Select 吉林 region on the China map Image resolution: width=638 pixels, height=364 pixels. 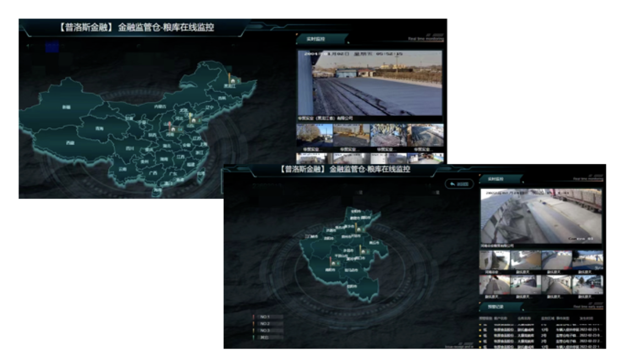[x=222, y=98]
